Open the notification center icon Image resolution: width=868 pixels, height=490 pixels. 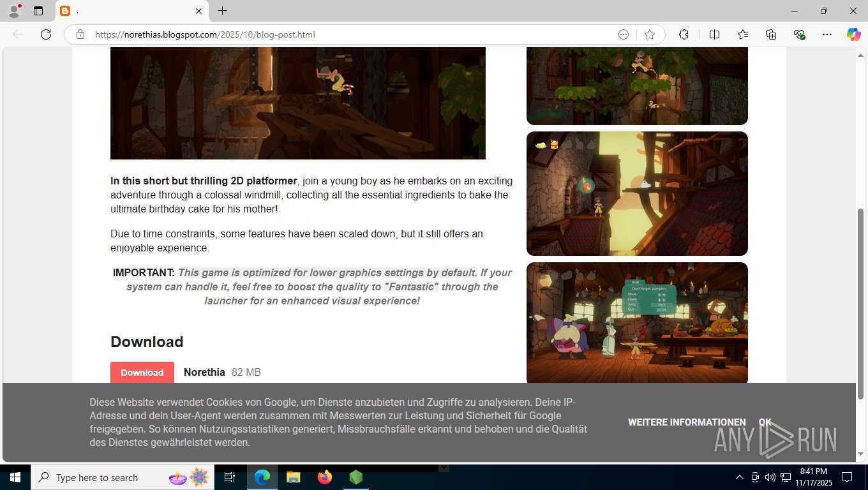[847, 477]
